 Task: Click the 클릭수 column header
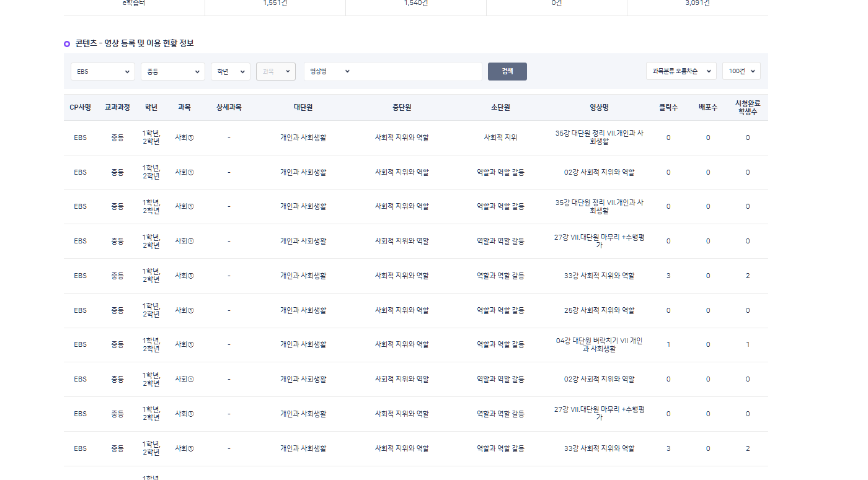pyautogui.click(x=668, y=107)
